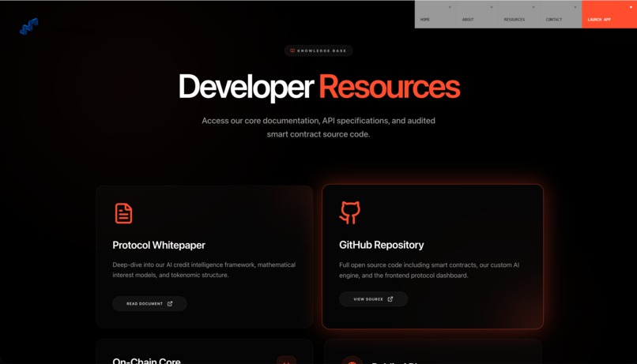The width and height of the screenshot is (637, 364).
Task: Click the document icon on Protocol Whitepaper card
Action: point(123,213)
